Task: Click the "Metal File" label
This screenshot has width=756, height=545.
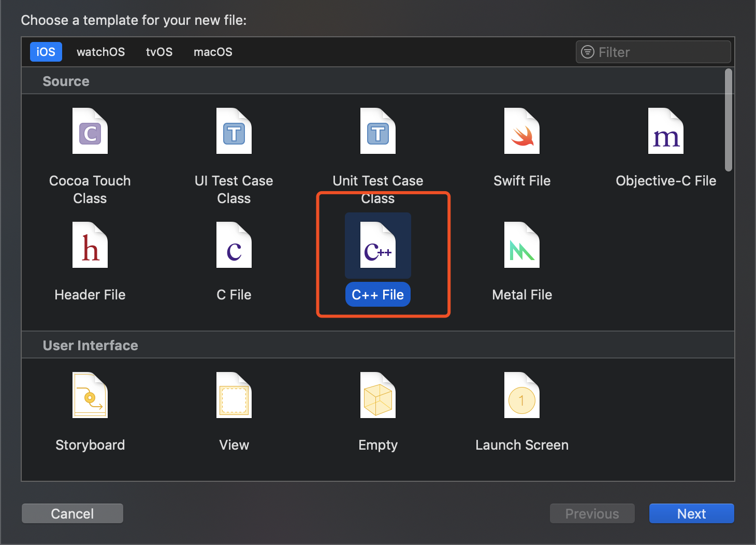Action: [522, 295]
